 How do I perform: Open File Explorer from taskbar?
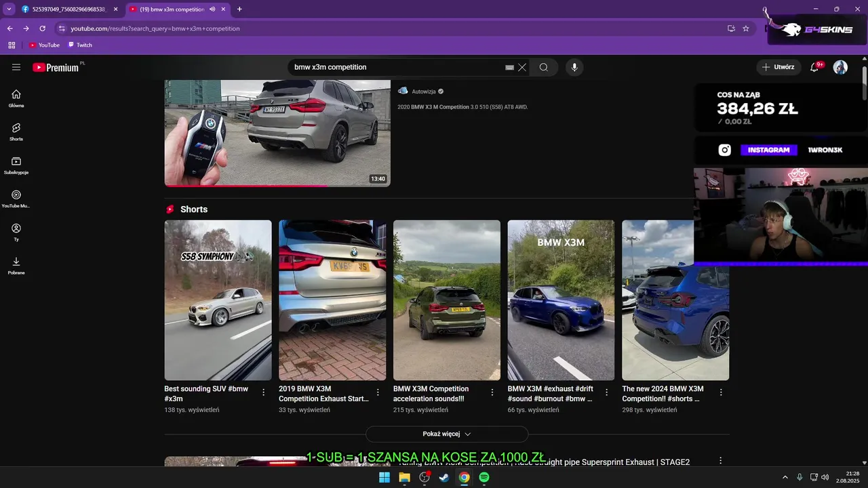(x=404, y=477)
